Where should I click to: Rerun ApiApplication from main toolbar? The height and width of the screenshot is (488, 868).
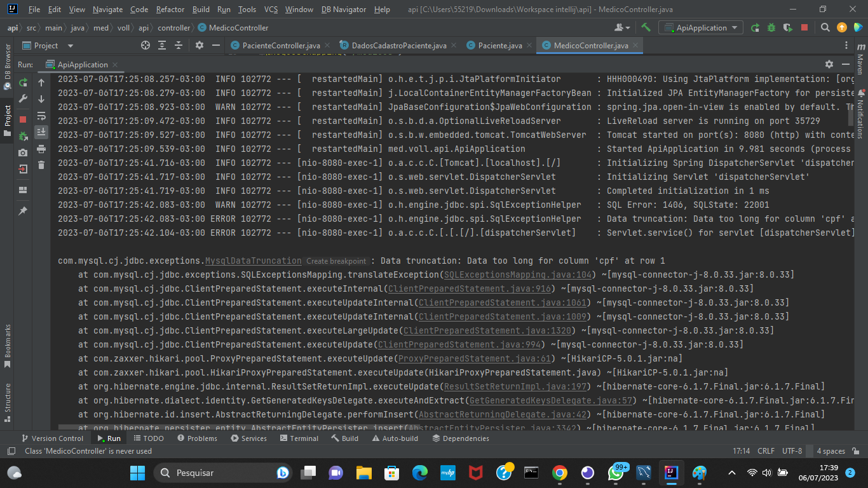pyautogui.click(x=755, y=27)
